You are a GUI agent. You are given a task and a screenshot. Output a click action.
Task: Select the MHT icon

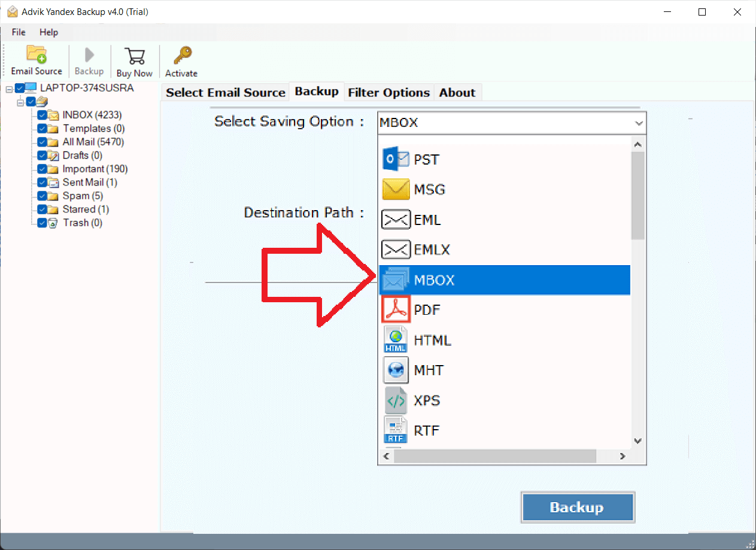click(x=396, y=370)
